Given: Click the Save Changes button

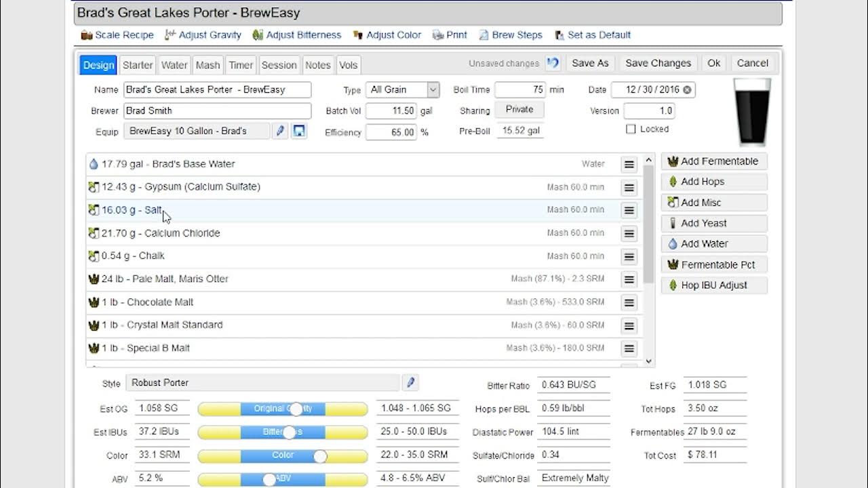Looking at the screenshot, I should [658, 63].
